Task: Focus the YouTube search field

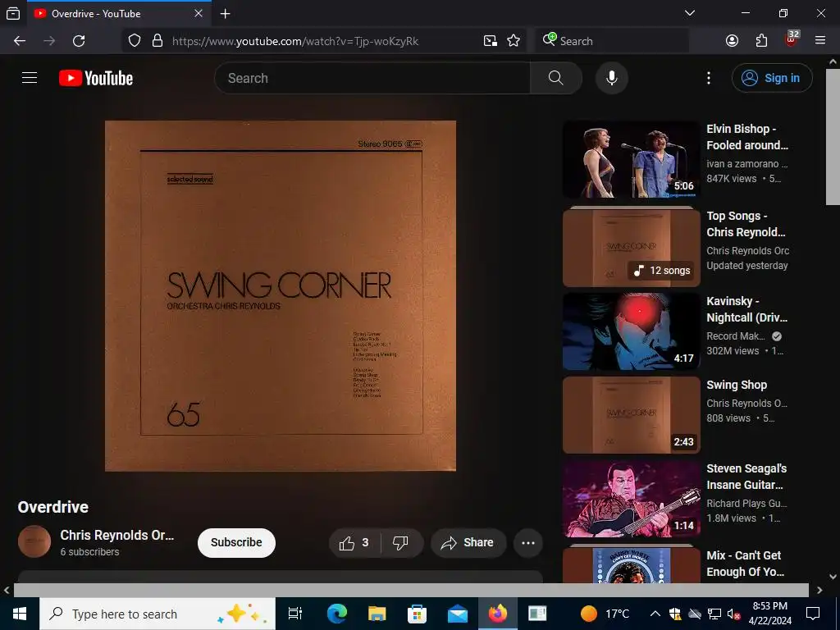Action: (x=372, y=78)
